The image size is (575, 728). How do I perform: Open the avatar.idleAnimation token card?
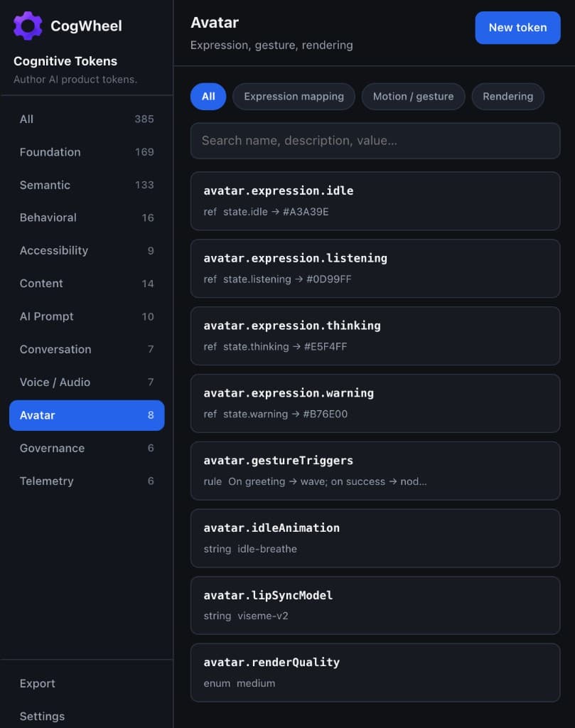(375, 538)
